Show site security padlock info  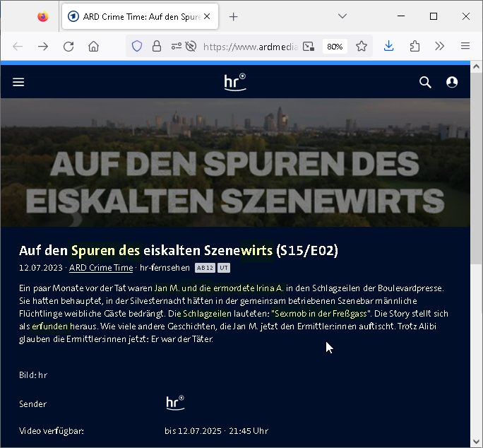click(157, 47)
